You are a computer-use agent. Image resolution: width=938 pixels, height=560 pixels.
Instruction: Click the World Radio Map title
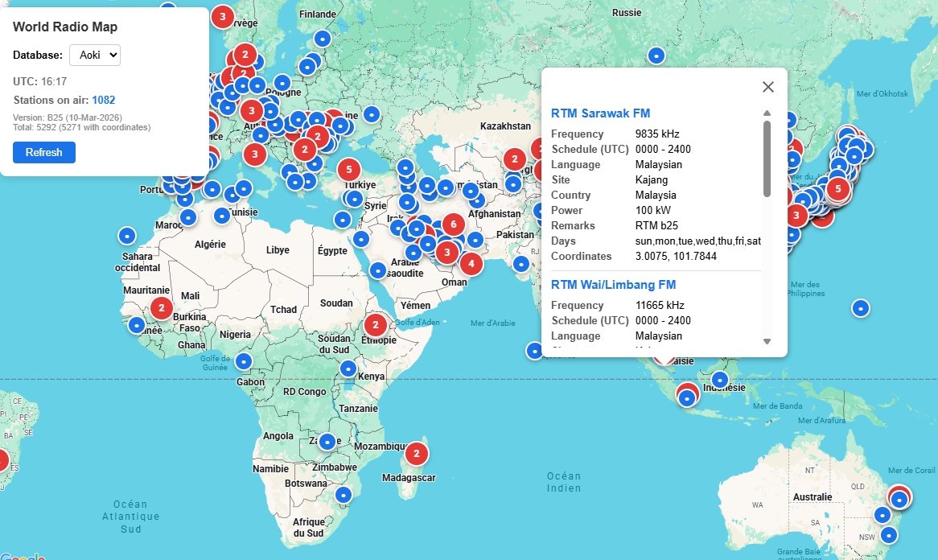pyautogui.click(x=65, y=27)
